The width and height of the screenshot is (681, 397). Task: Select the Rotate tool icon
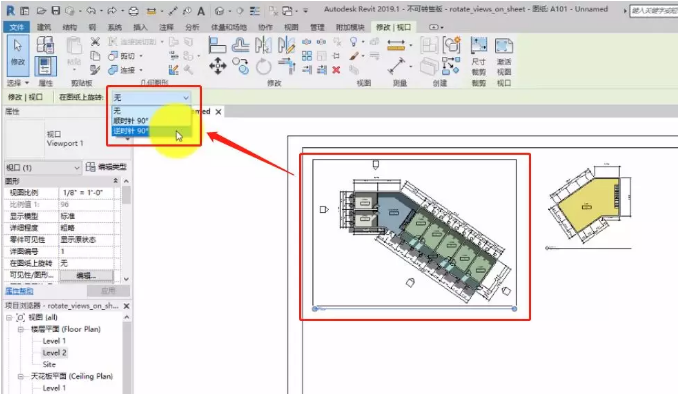[x=263, y=67]
